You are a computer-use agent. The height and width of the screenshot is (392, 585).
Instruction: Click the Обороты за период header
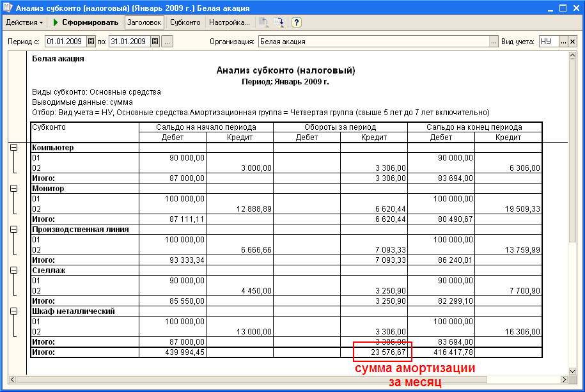point(340,127)
